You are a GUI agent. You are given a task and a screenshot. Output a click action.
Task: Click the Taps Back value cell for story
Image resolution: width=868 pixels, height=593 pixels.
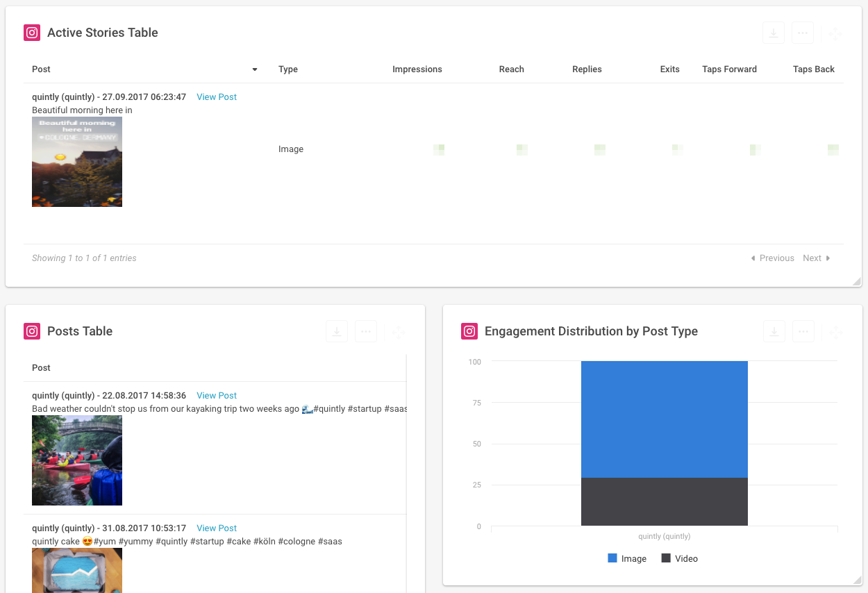tap(833, 149)
